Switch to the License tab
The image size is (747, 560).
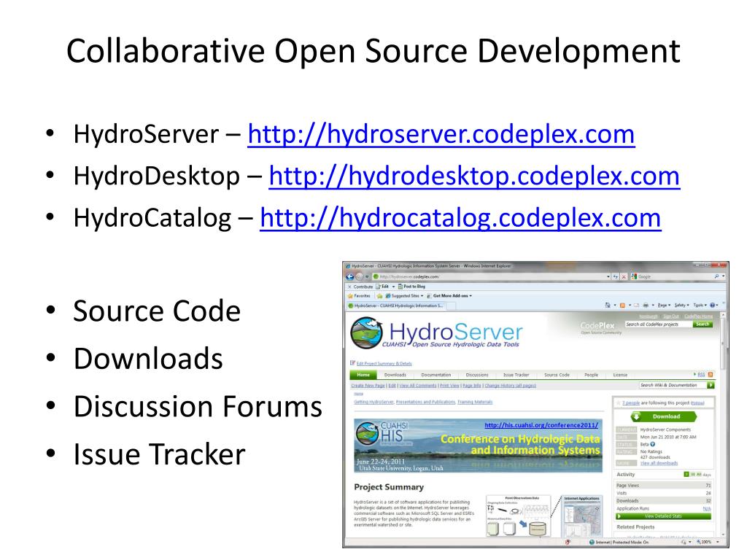click(x=620, y=375)
